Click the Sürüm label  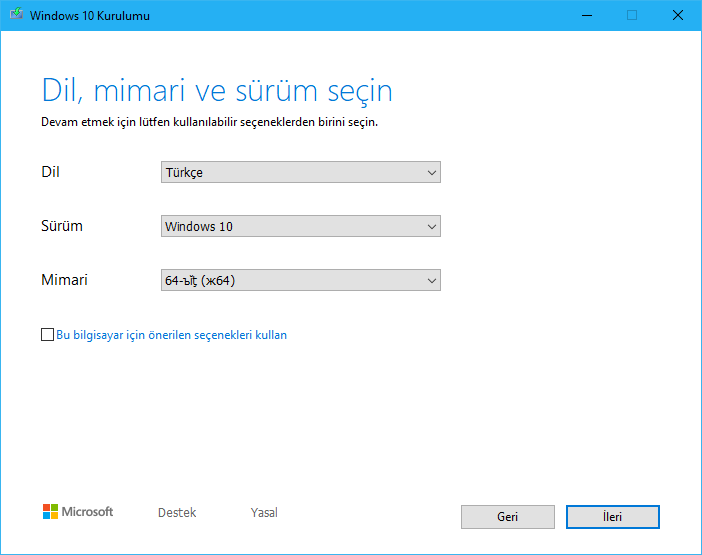tap(62, 226)
